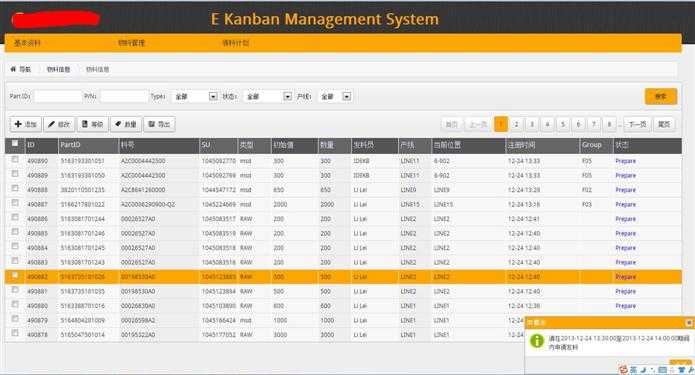
Task: Go to page 7
Action: click(x=594, y=124)
